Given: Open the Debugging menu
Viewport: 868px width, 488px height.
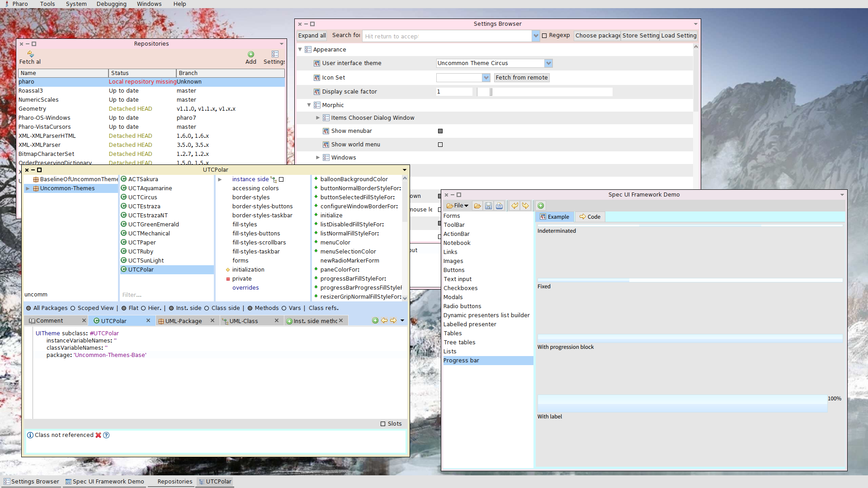Looking at the screenshot, I should [x=111, y=4].
